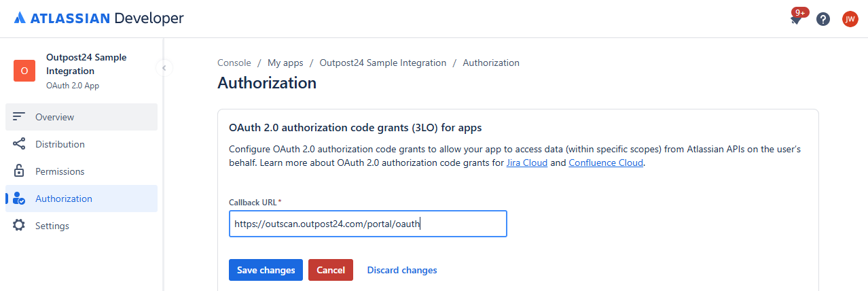Go to the Permissions sidebar item

60,171
